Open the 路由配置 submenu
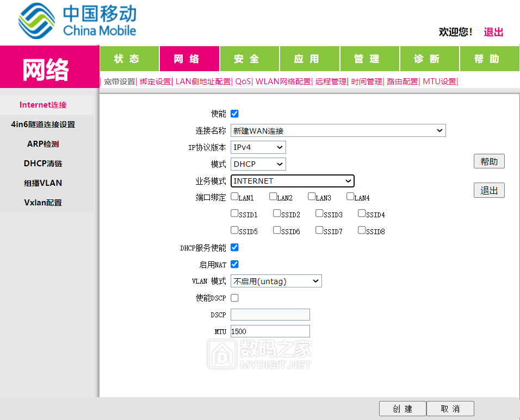 tap(403, 82)
